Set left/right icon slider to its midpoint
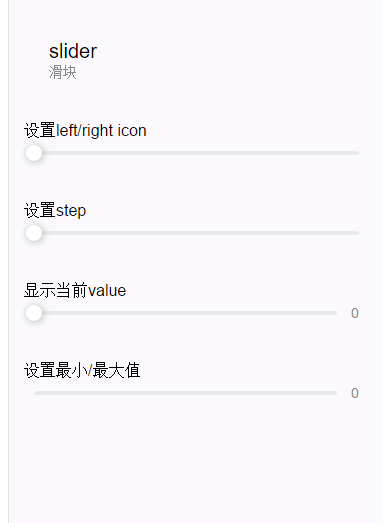 [x=197, y=153]
